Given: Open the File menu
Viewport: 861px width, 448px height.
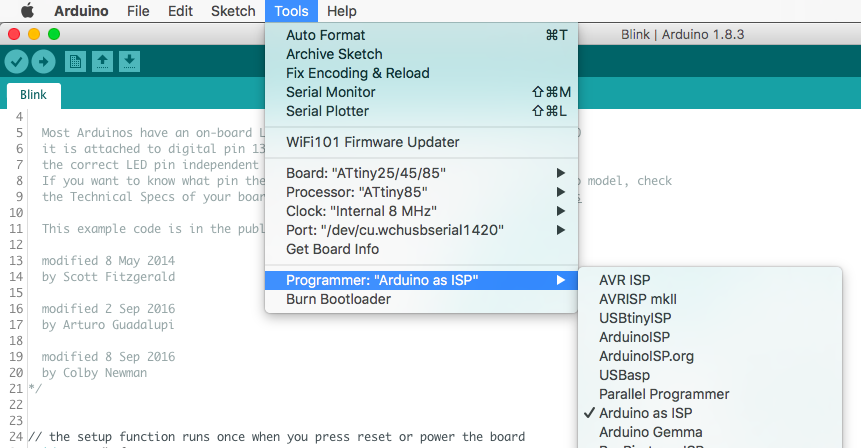Looking at the screenshot, I should pos(138,11).
